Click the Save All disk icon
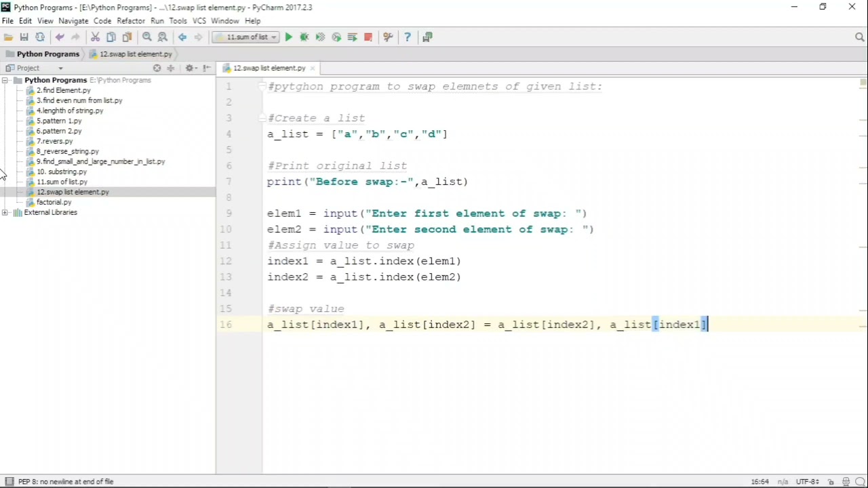Screen dimensions: 868x488 [x=24, y=37]
